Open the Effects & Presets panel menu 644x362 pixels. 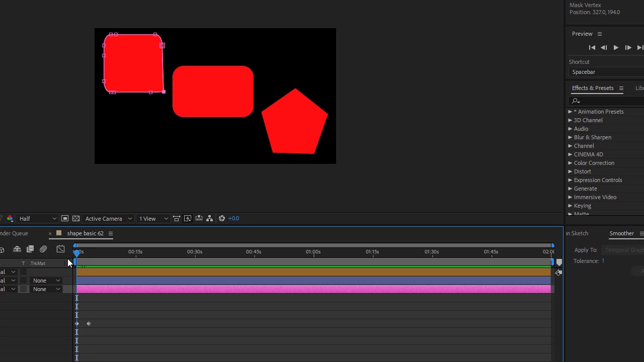pos(621,88)
